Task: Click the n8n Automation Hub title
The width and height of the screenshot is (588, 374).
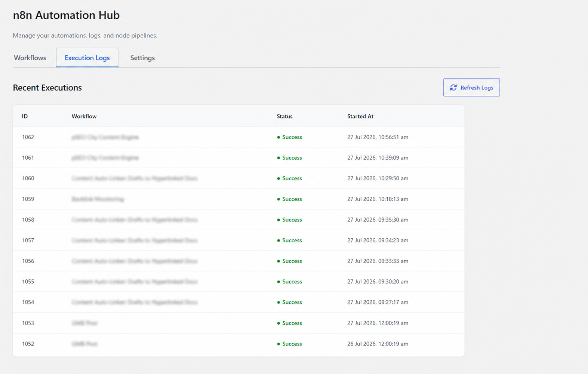Action: pos(66,15)
